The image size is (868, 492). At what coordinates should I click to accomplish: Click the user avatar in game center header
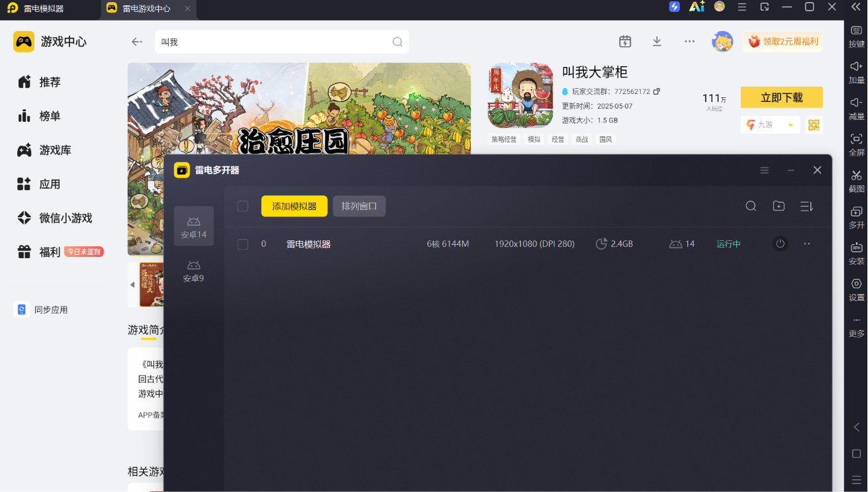click(x=722, y=41)
